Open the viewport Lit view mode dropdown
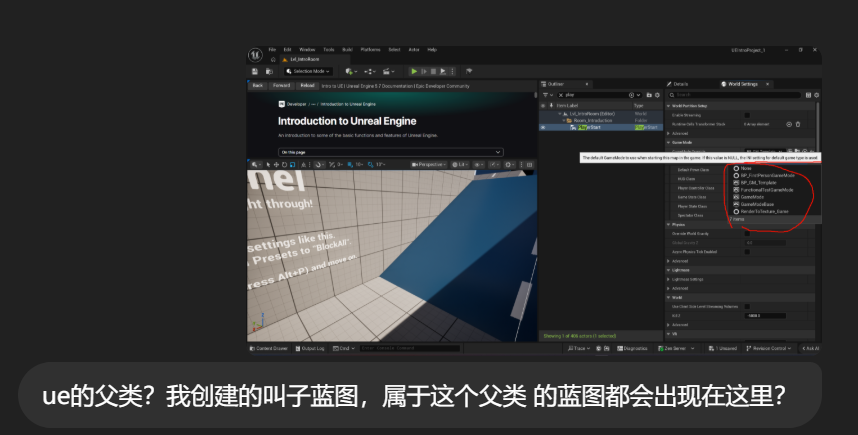The image size is (858, 435). pyautogui.click(x=460, y=164)
